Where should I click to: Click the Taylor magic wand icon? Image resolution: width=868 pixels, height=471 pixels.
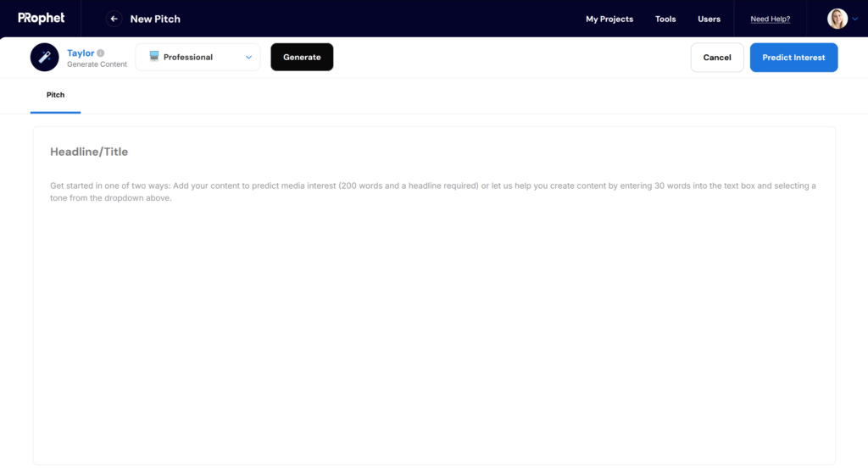click(x=44, y=57)
